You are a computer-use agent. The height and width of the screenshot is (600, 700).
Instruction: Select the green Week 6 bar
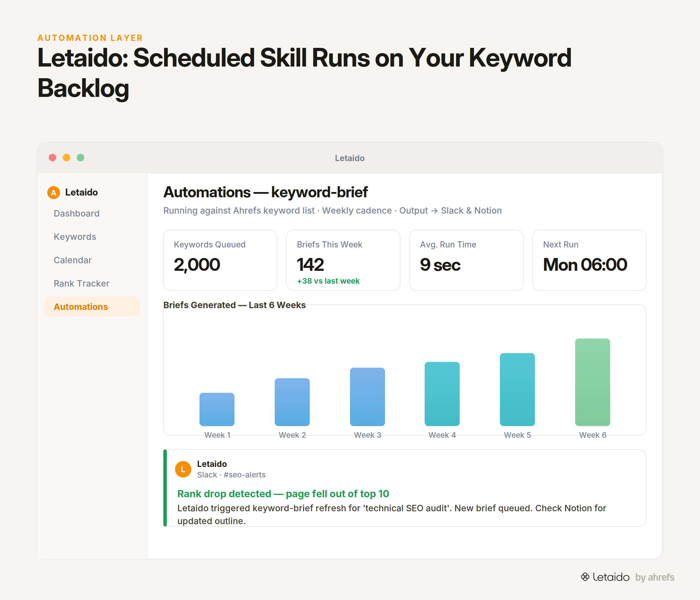[x=593, y=382]
